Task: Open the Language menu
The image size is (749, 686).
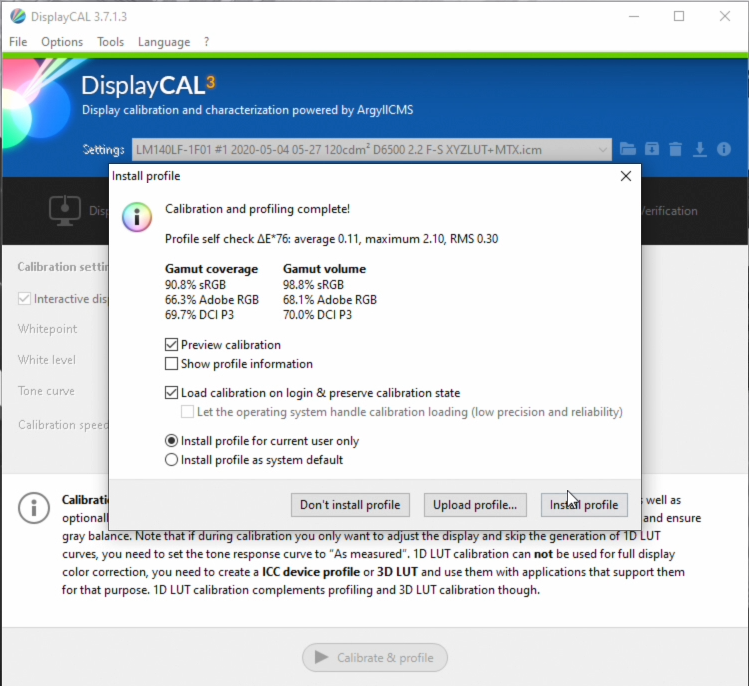Action: pyautogui.click(x=164, y=42)
